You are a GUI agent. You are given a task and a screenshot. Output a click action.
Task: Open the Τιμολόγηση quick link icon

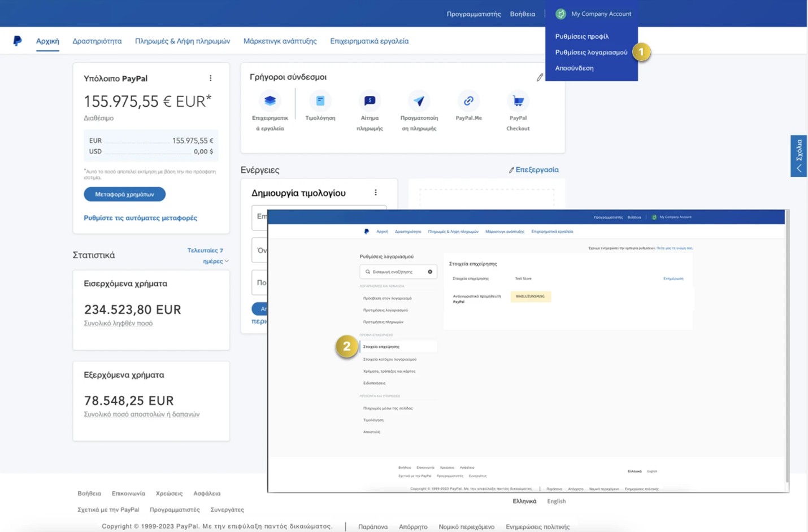click(320, 101)
